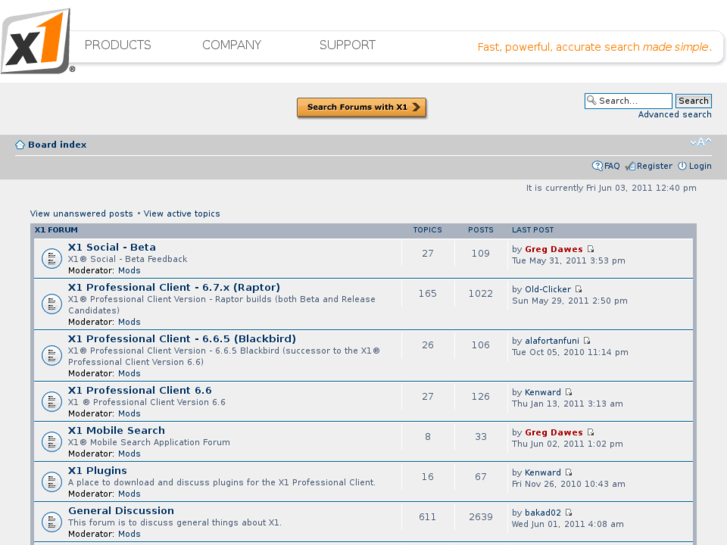
Task: Open Greg Dawes profile in X1 Social row
Action: tap(554, 250)
